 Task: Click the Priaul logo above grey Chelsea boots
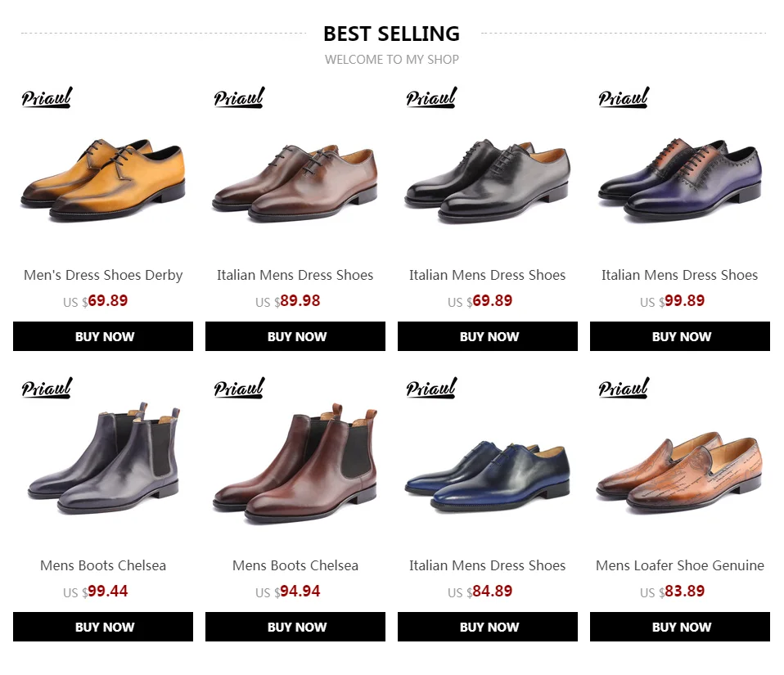coord(47,388)
